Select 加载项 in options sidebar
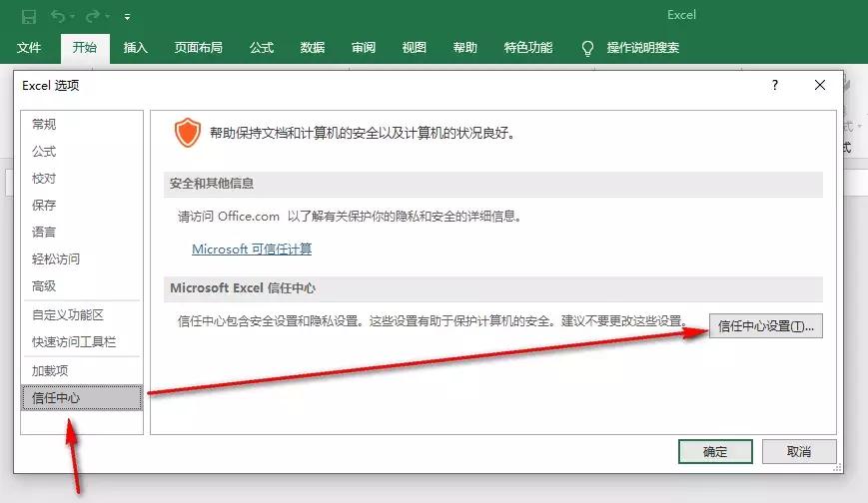 coord(81,370)
